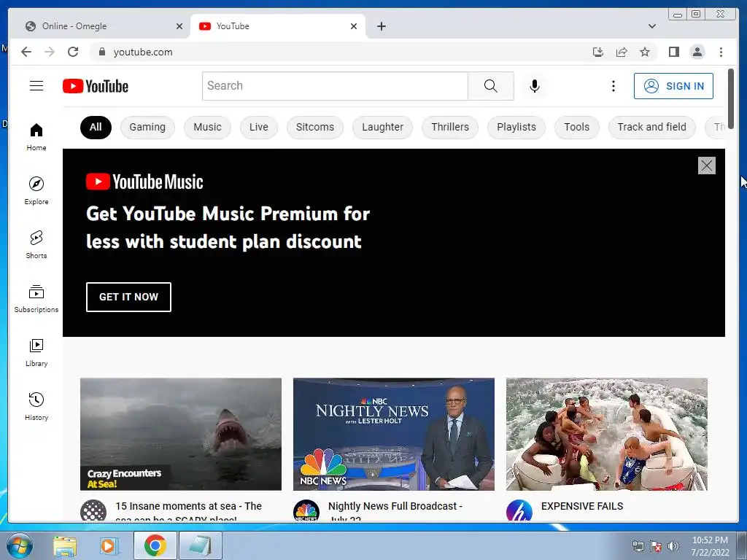
Task: Open Windows Media Player taskbar icon
Action: (109, 545)
